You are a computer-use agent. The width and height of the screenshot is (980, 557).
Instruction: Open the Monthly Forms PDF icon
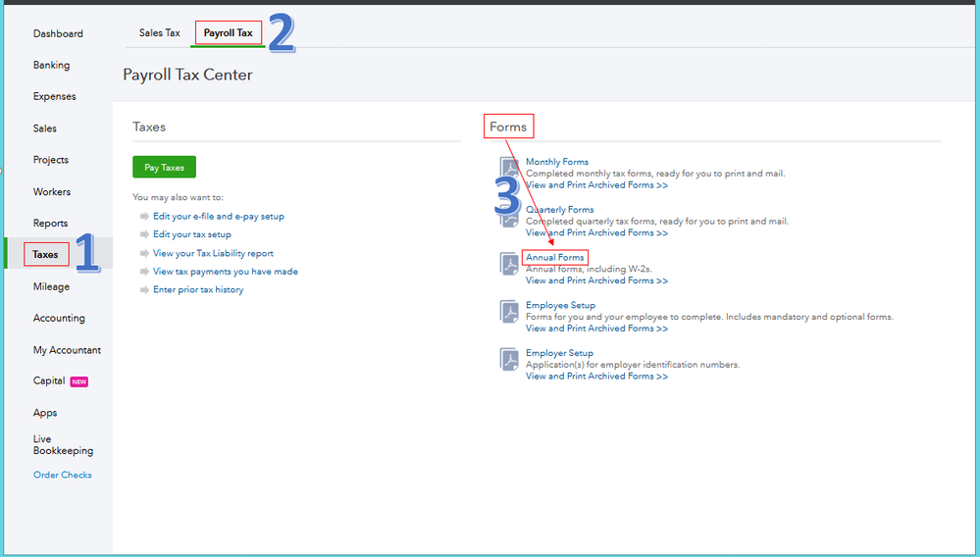[510, 168]
